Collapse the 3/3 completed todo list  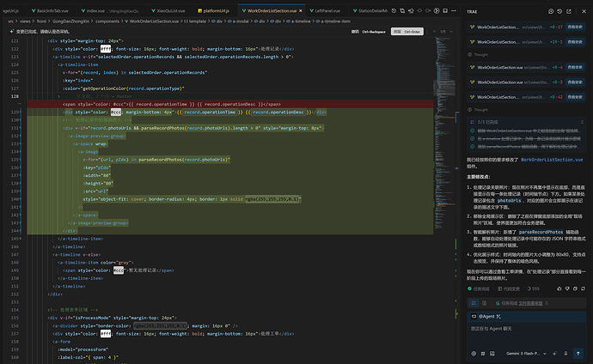click(582, 122)
